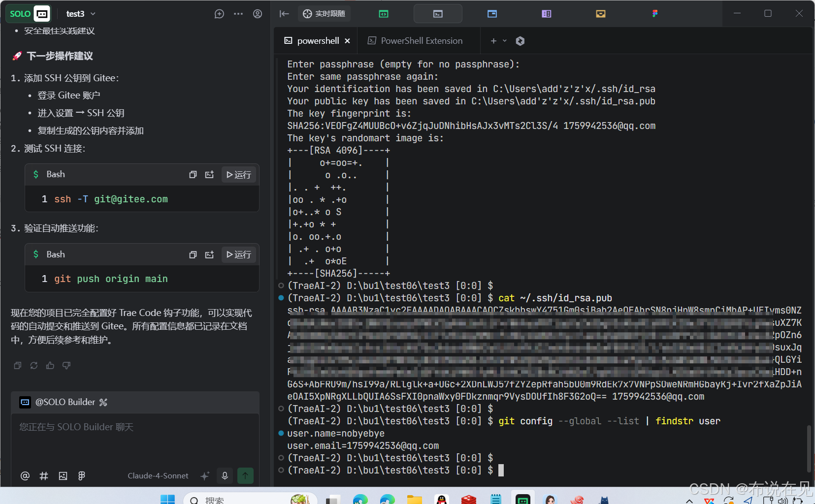This screenshot has width=815, height=504.
Task: Send the message with the green arrow
Action: click(245, 475)
